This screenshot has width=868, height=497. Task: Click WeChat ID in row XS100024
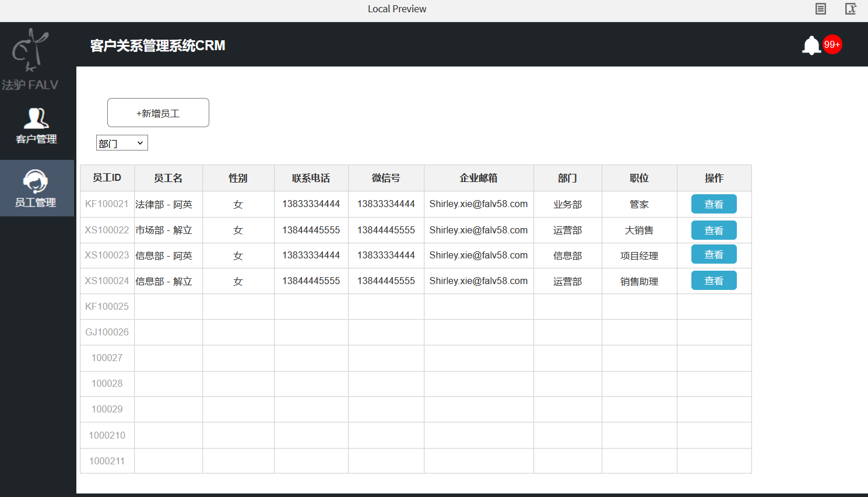pos(386,281)
